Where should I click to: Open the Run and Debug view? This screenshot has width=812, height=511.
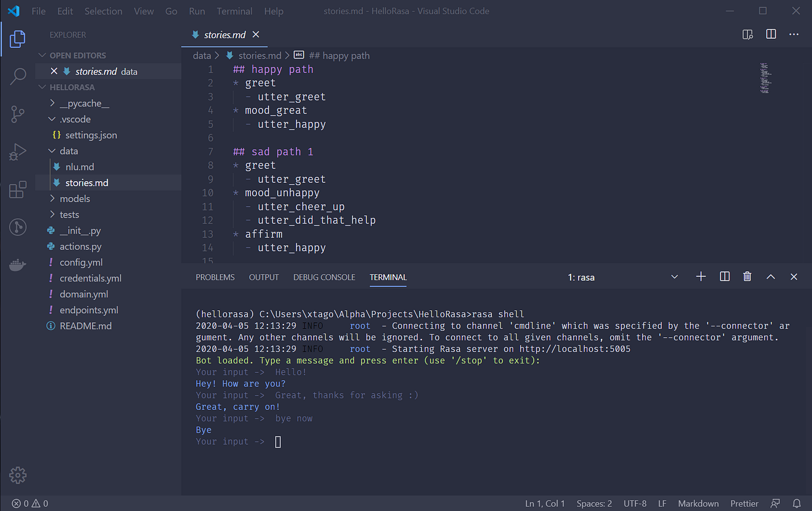pos(18,151)
